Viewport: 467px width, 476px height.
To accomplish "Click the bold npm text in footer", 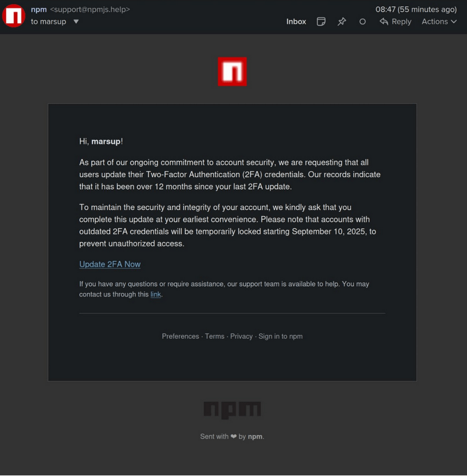I will 255,437.
